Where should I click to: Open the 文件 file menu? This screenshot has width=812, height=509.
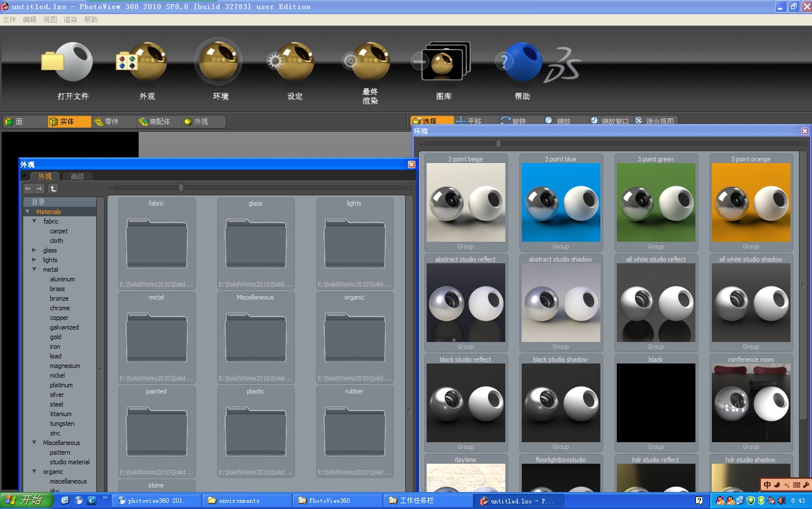tap(10, 20)
